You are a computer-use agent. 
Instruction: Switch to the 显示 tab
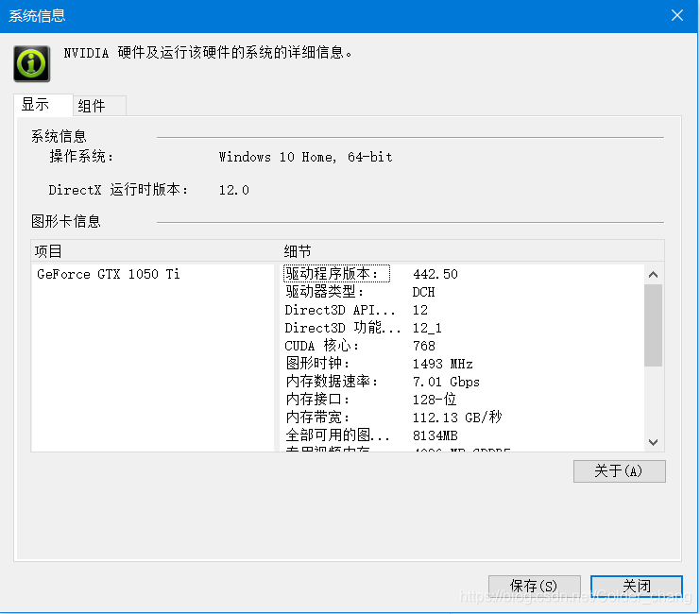click(x=43, y=105)
